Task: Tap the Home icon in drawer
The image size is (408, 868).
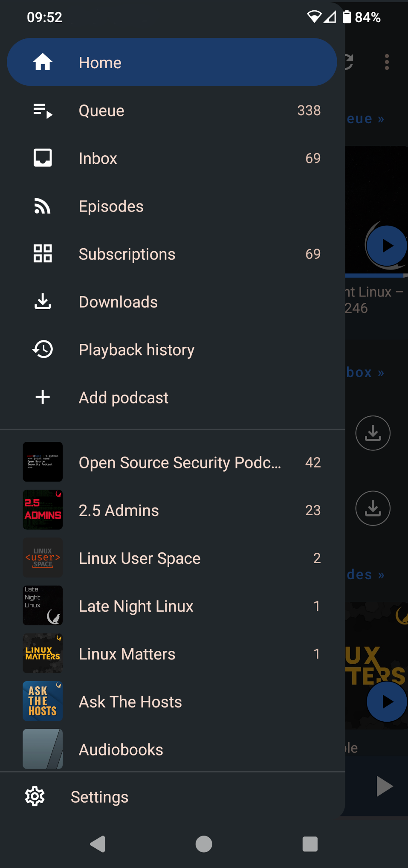Action: point(43,62)
